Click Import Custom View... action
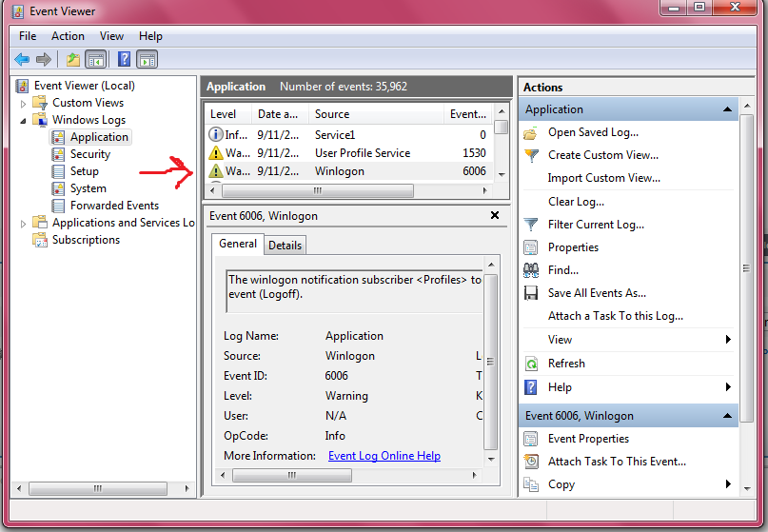 pyautogui.click(x=604, y=178)
